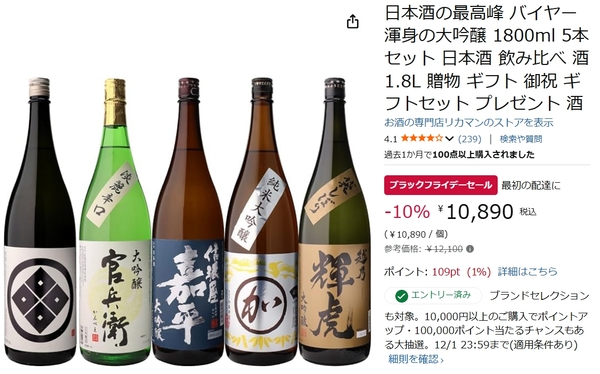Click the info icon beside reference price
600x374 pixels.
470,249
